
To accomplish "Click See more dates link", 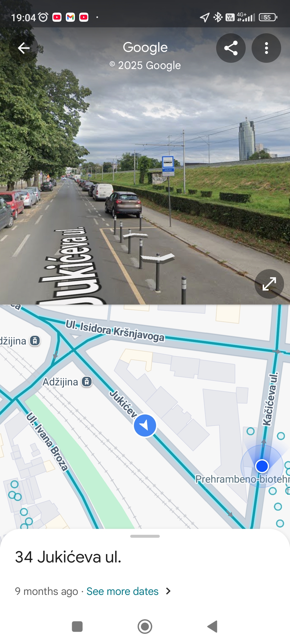I will coord(122,591).
